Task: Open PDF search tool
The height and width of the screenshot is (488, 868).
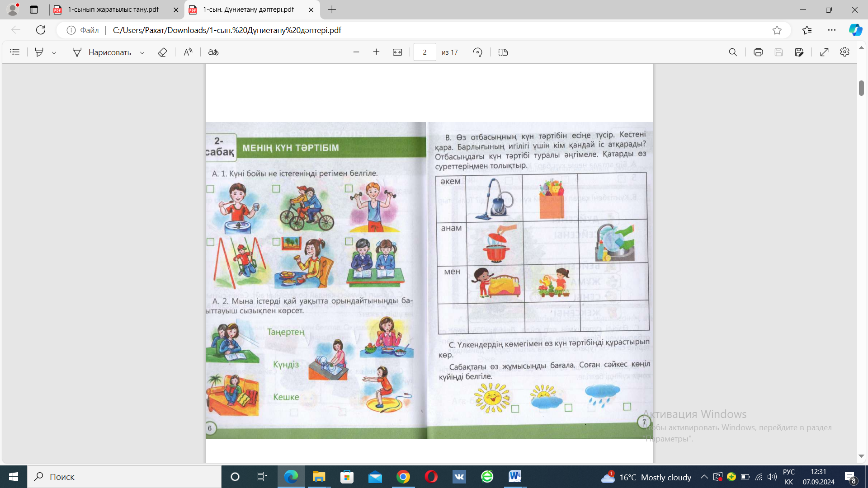Action: pos(733,52)
